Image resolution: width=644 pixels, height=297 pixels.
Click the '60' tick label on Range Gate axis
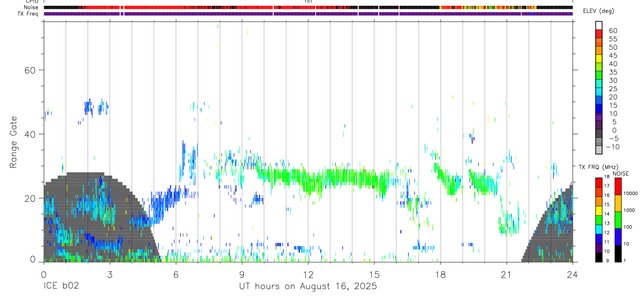coord(30,70)
